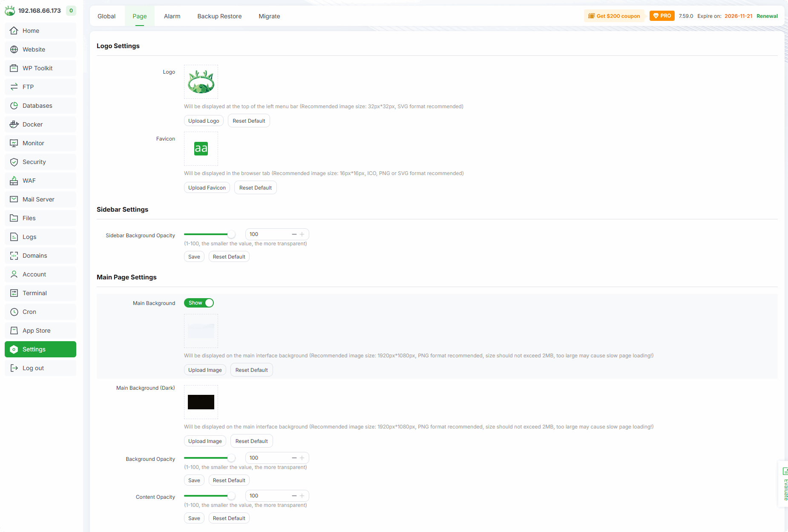The height and width of the screenshot is (532, 788).
Task: Adjust the Sidebar Background Opacity slider handle
Action: click(231, 234)
